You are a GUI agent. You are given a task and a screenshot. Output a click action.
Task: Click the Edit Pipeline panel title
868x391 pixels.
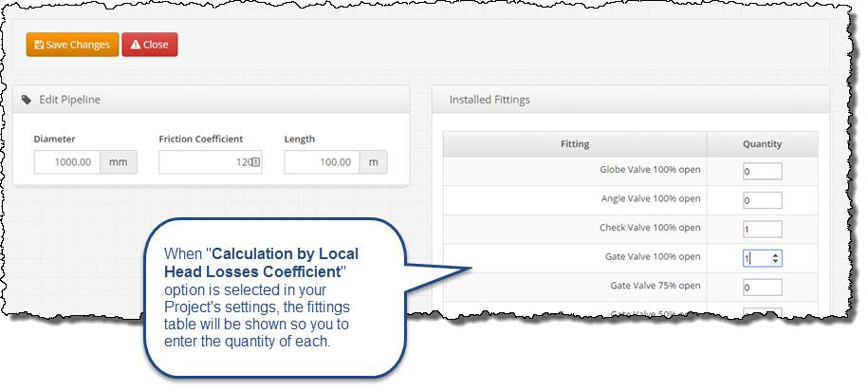tap(69, 99)
